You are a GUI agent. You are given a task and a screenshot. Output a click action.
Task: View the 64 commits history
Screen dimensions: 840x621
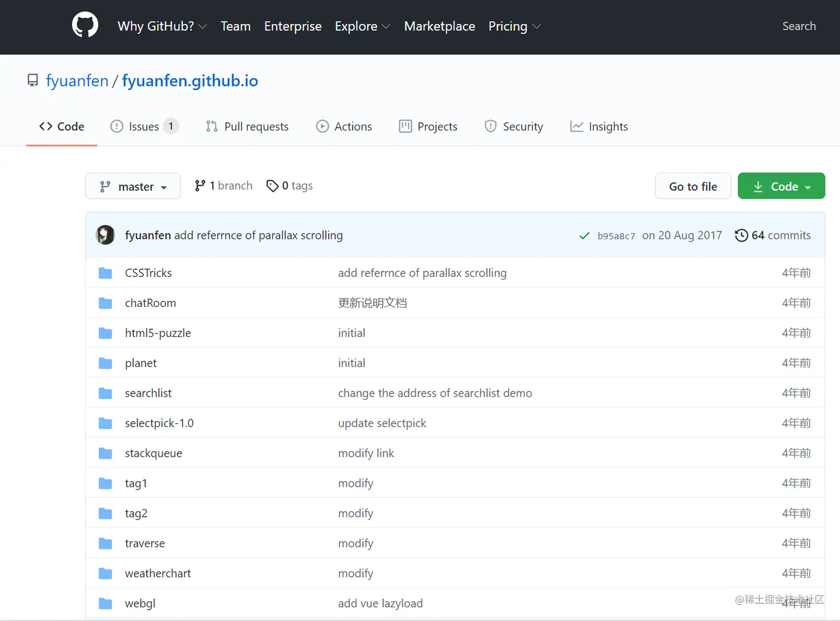pyautogui.click(x=772, y=235)
